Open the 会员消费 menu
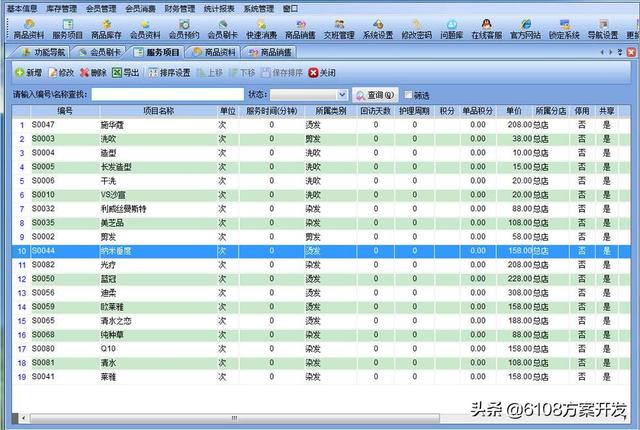 140,8
